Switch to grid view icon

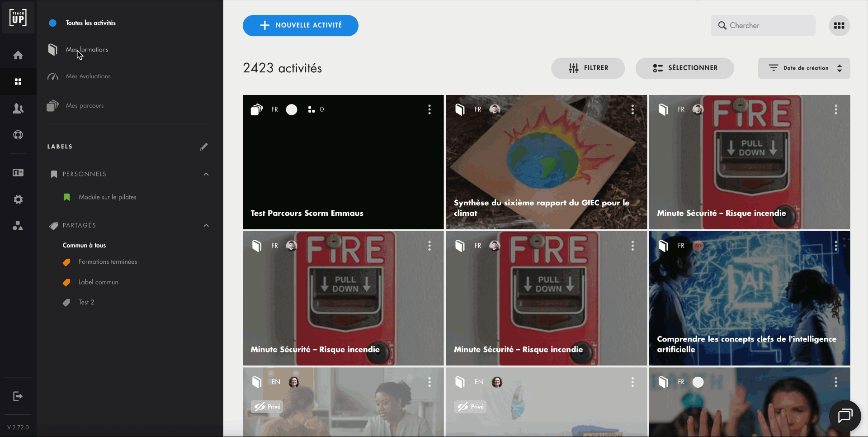[x=839, y=26]
